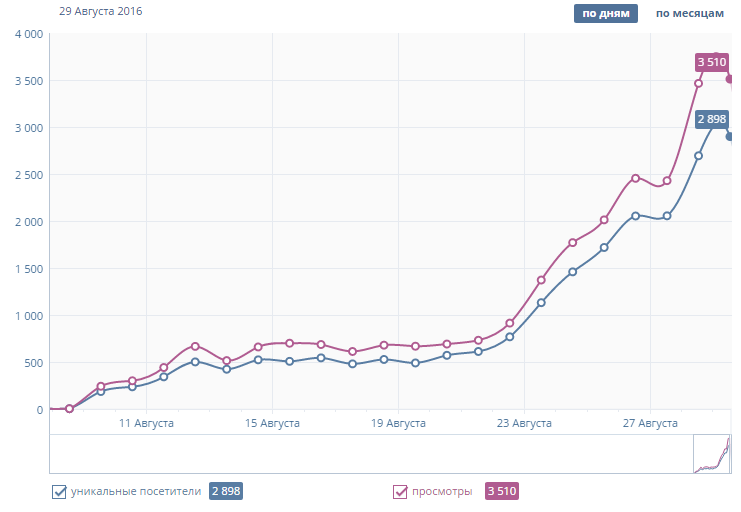Click the mini-chart range handle below the graph

712,455
